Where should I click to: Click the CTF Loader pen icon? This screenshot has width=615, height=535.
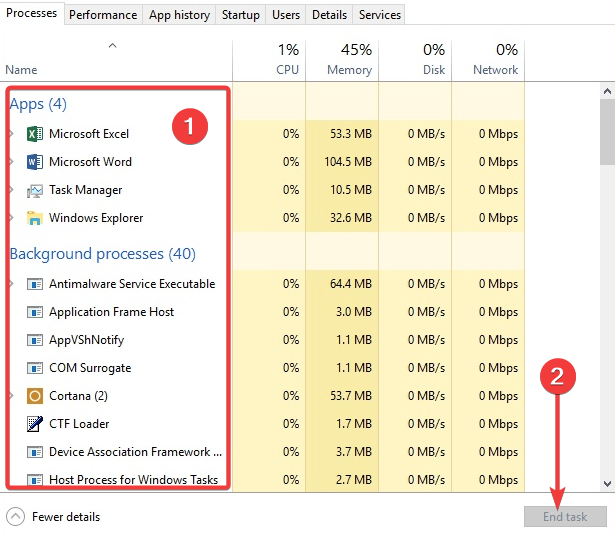(35, 424)
